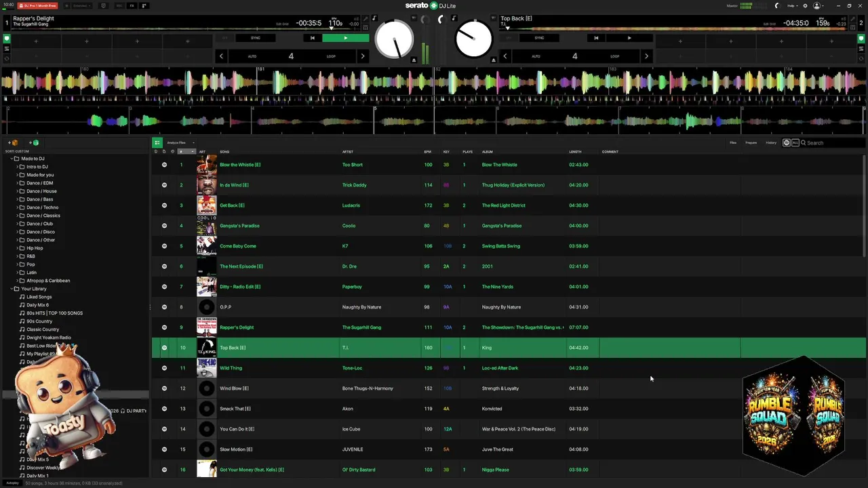The height and width of the screenshot is (488, 868).
Task: Expand the Afropop & Caribbean folder
Action: (17, 281)
